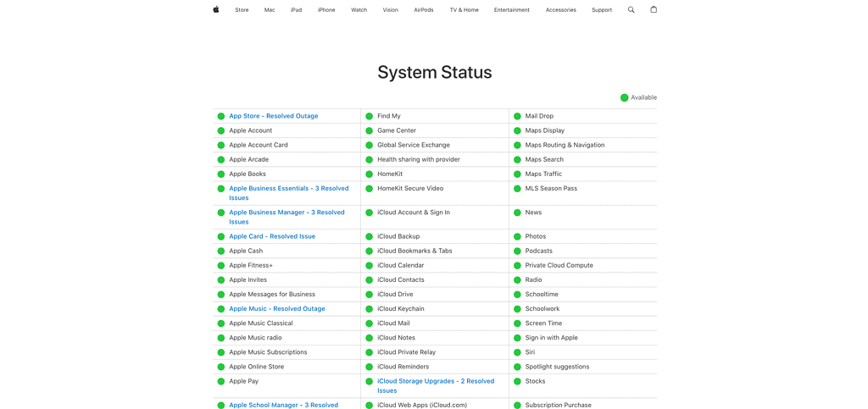This screenshot has width=868, height=409.
Task: Click Apple Messages for Business text
Action: point(272,294)
